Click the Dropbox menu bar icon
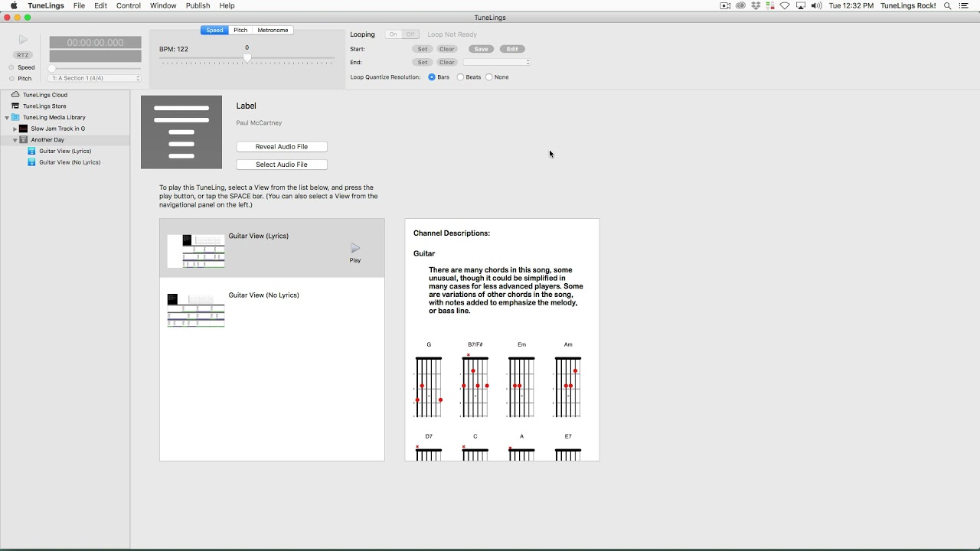 pyautogui.click(x=756, y=5)
